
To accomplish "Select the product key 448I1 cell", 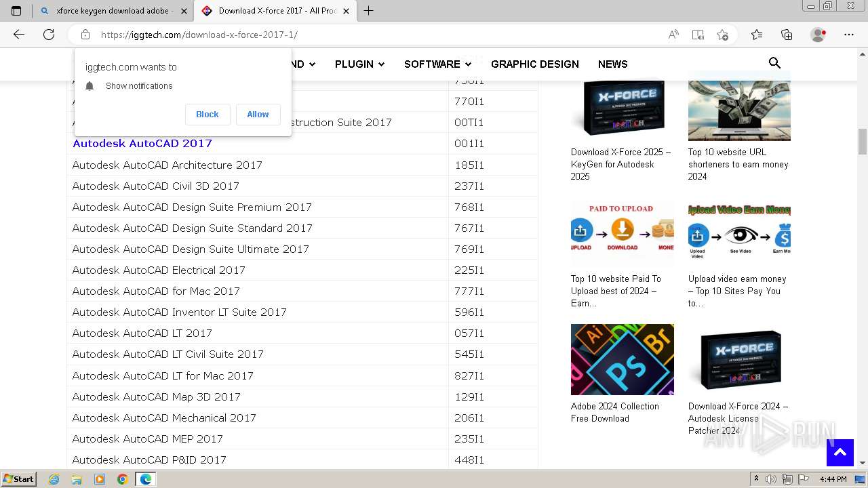I will point(493,460).
